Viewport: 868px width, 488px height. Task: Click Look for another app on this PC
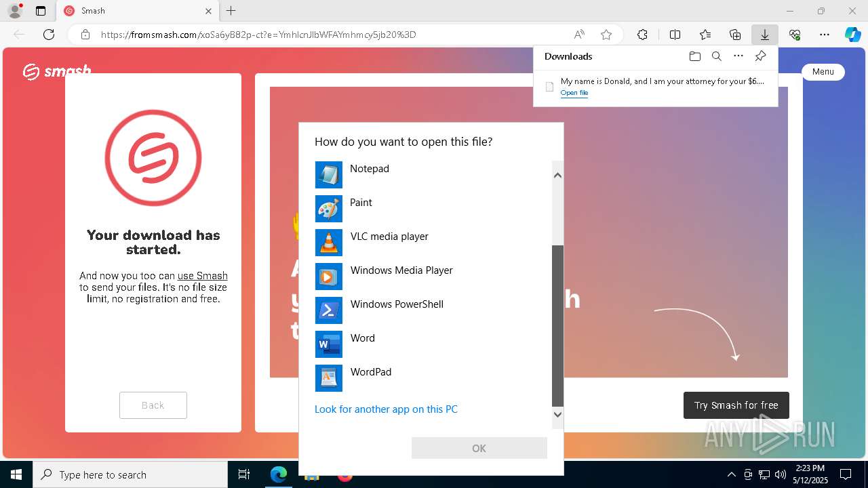[386, 409]
